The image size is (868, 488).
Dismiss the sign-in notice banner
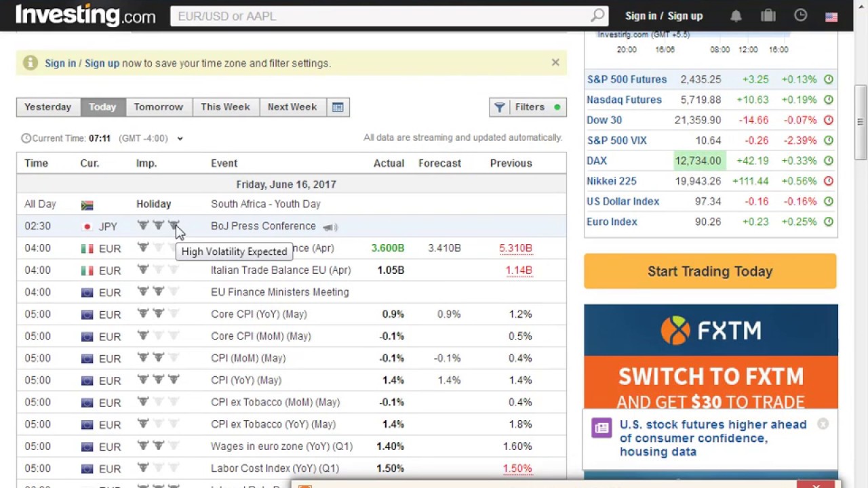click(555, 62)
